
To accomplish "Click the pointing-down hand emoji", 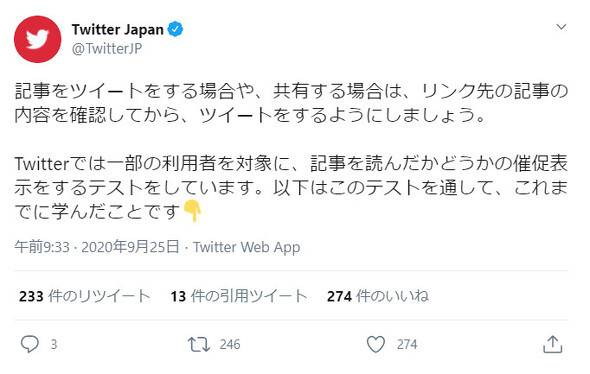I will [192, 211].
